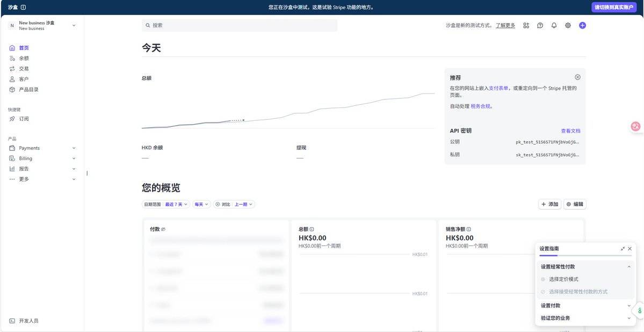The image size is (644, 332).
Task: Go to 交易 in sidebar
Action: [x=24, y=69]
